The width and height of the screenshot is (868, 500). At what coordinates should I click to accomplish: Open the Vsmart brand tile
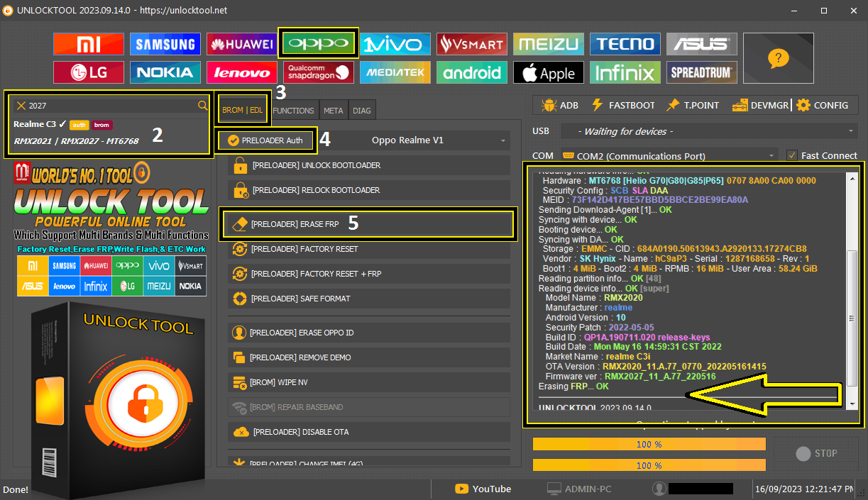click(472, 44)
